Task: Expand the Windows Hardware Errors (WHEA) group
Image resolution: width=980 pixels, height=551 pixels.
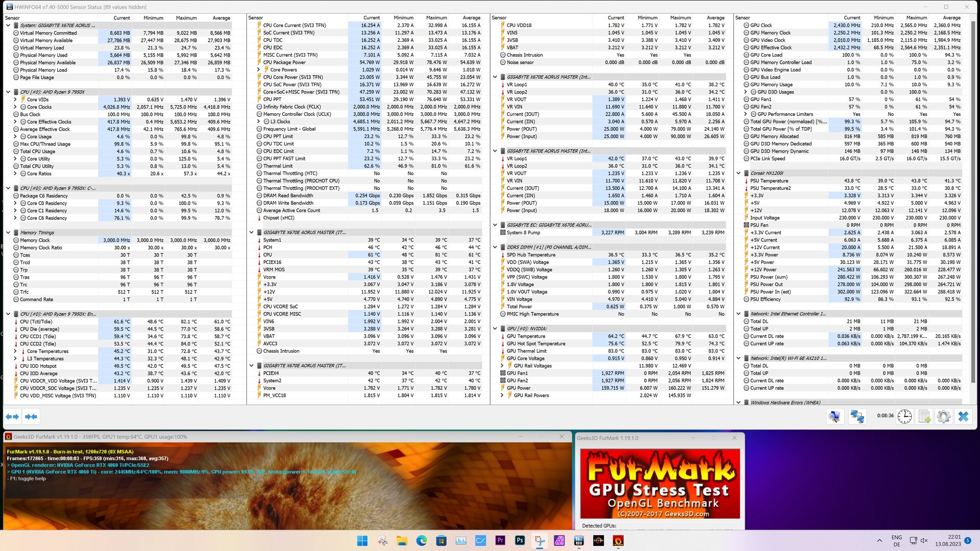Action: tap(739, 403)
